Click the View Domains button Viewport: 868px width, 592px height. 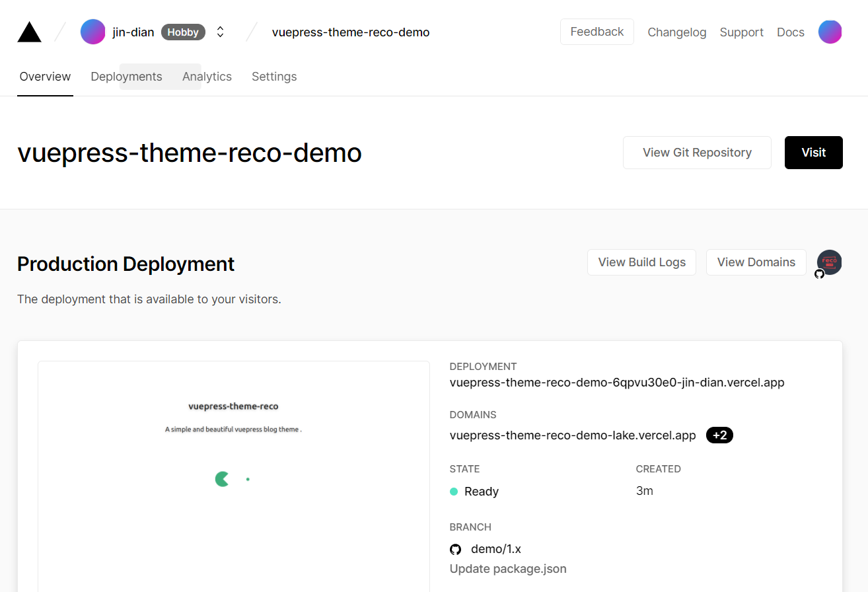pyautogui.click(x=756, y=262)
